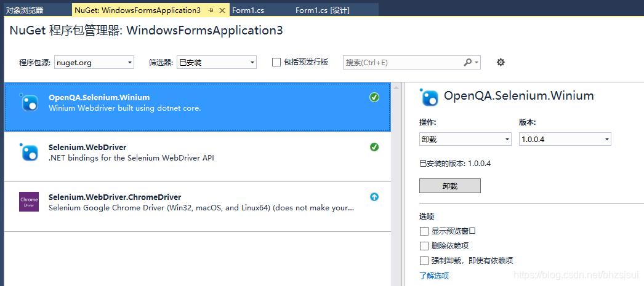Click the search magnifier icon

(467, 62)
